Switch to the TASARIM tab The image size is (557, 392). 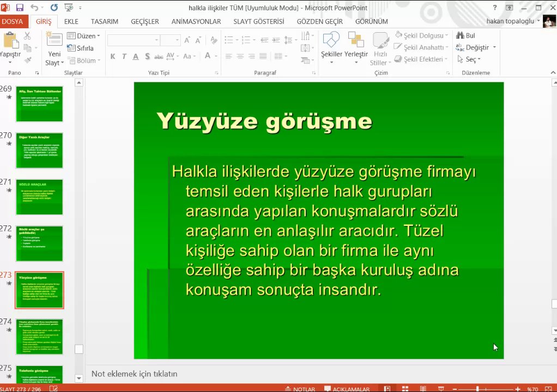pyautogui.click(x=105, y=22)
